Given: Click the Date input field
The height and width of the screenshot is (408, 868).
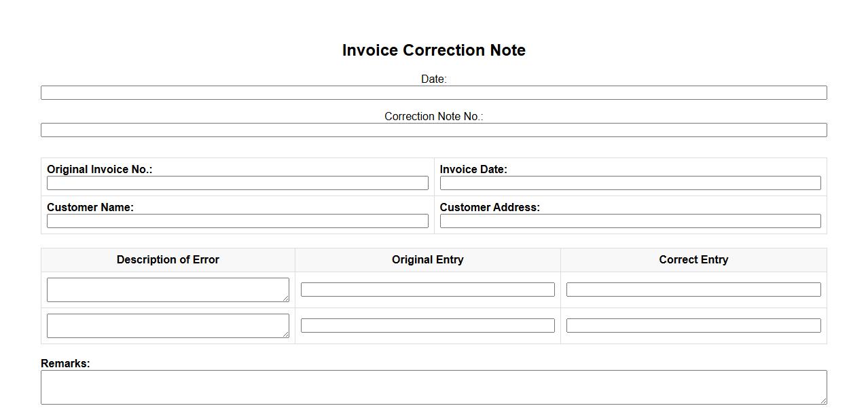Looking at the screenshot, I should (x=433, y=93).
